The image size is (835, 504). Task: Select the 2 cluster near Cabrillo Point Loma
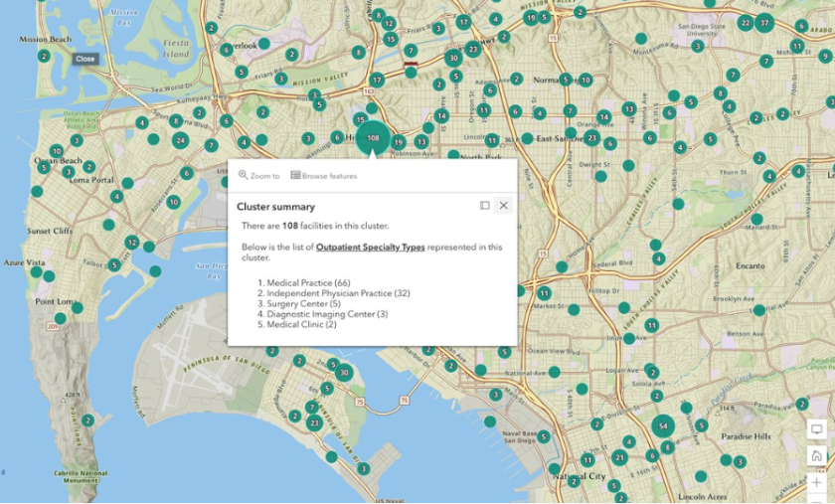tap(87, 420)
